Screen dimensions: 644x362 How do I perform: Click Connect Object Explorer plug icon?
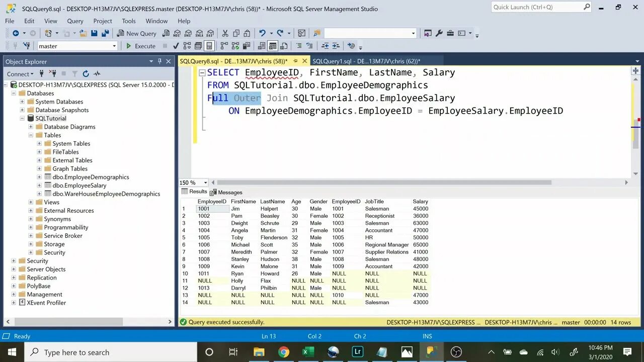pos(42,73)
